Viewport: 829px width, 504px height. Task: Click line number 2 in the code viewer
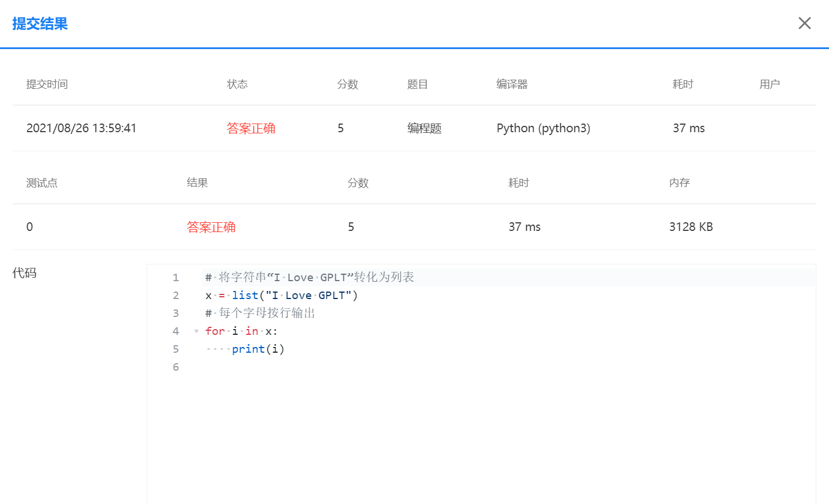tap(175, 295)
